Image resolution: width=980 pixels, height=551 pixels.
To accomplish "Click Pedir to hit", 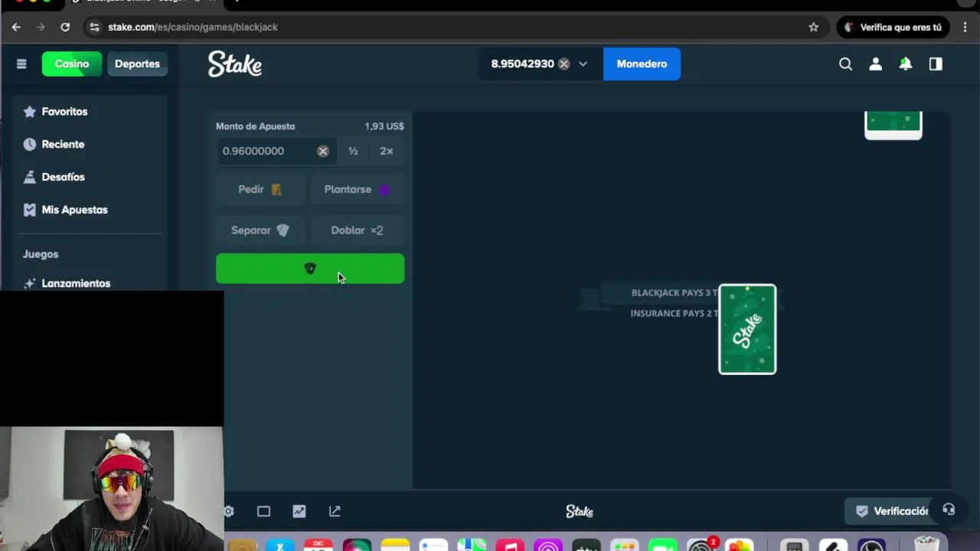I will (x=260, y=190).
